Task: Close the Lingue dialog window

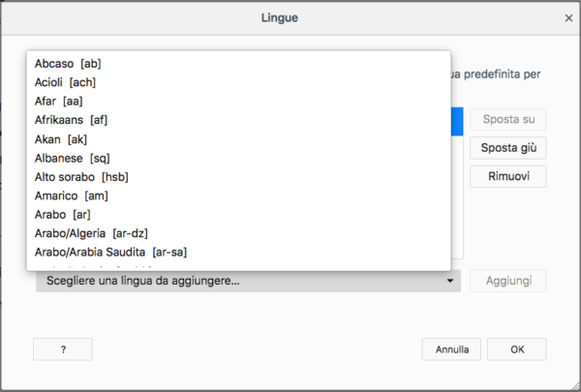Action: pyautogui.click(x=568, y=17)
